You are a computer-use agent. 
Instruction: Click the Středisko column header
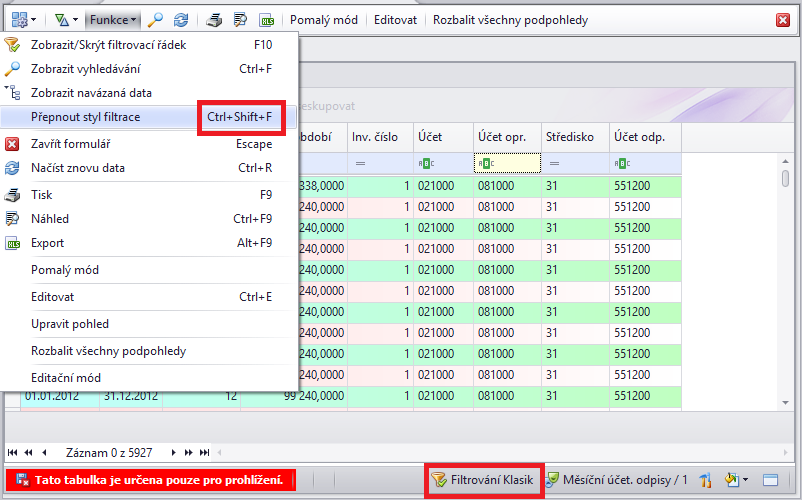coord(575,137)
